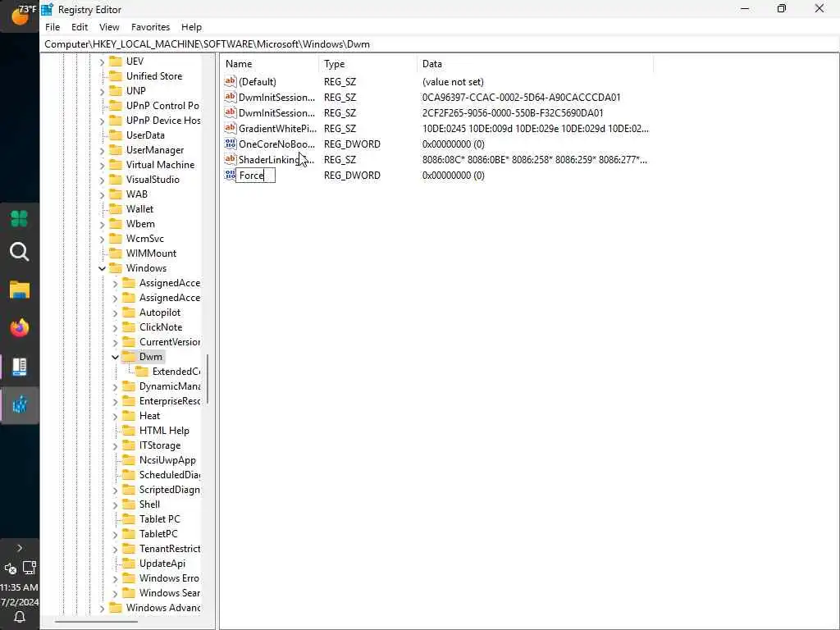Open the Favorites menu

(151, 27)
